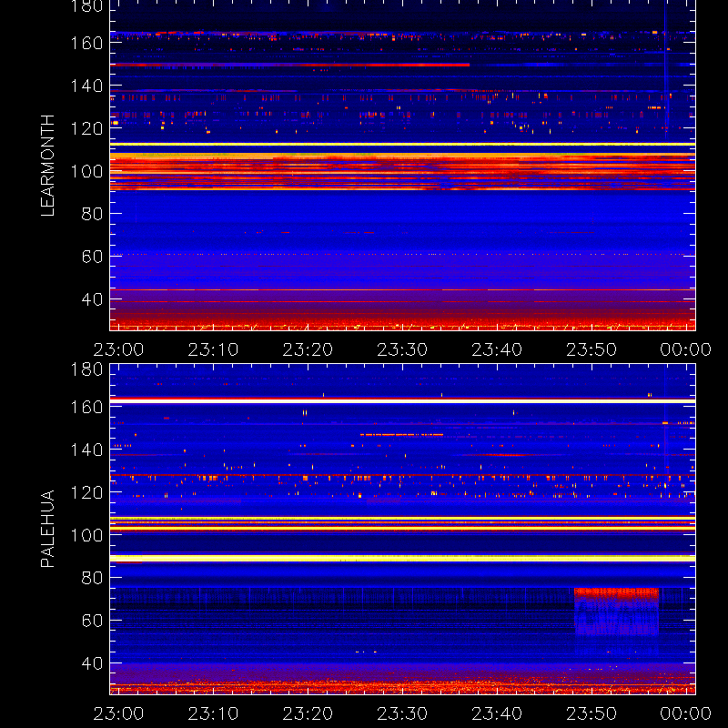Click the yellow band near 112 MHz in LEARMONTH

point(402,145)
